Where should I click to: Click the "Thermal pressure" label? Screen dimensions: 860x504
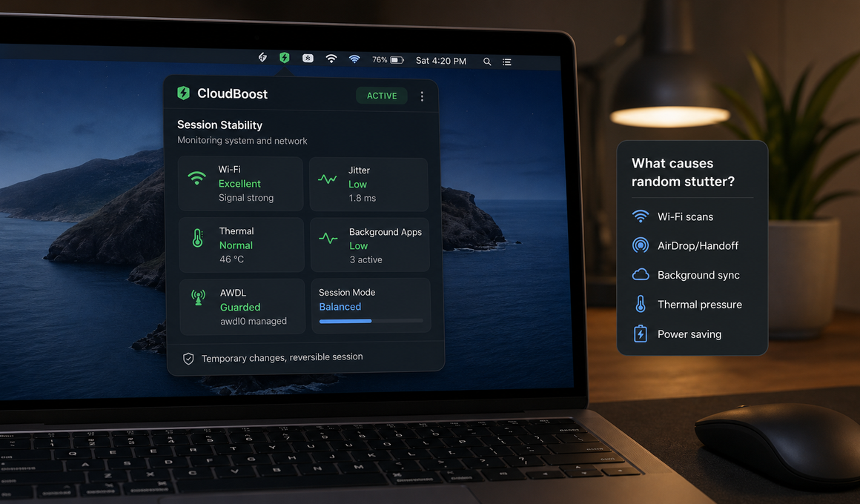point(699,305)
